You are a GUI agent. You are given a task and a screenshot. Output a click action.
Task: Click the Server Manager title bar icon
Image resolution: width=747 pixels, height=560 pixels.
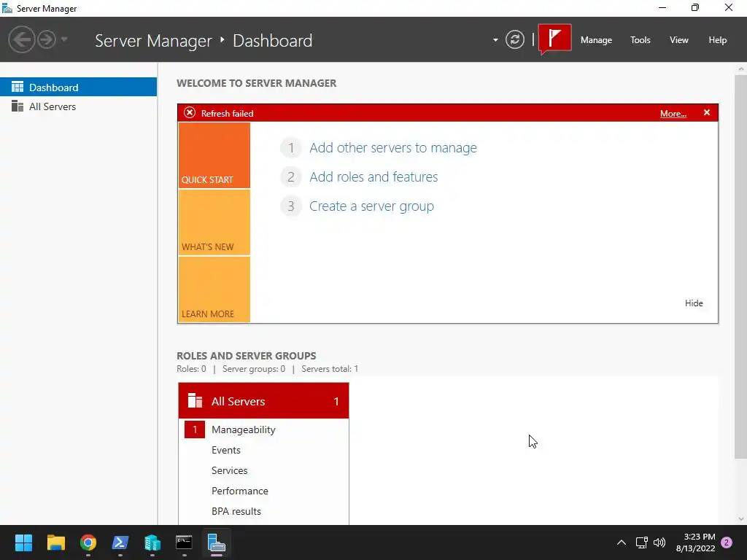click(7, 8)
